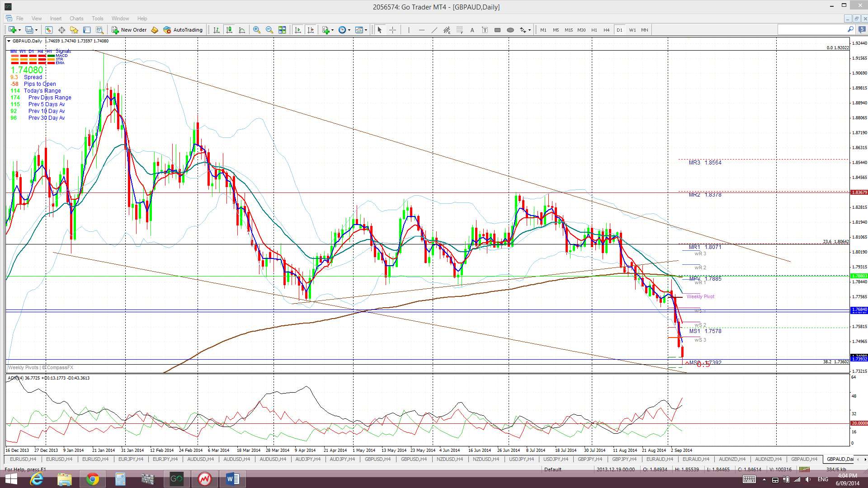Select the Draw Ellipse shape tool

click(510, 30)
